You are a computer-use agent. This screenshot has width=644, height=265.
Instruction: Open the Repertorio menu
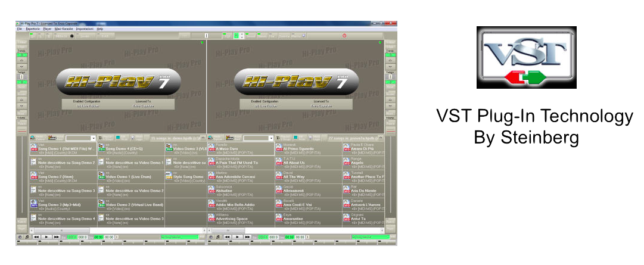point(33,29)
